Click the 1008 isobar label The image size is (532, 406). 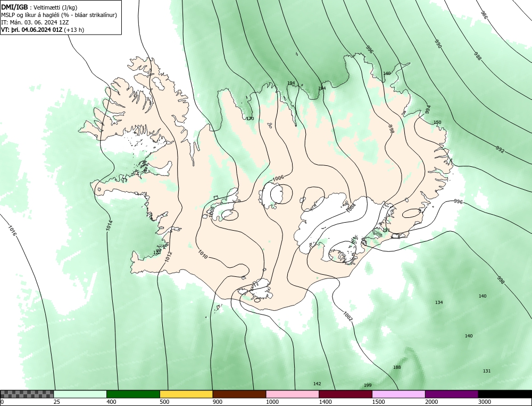pos(211,212)
